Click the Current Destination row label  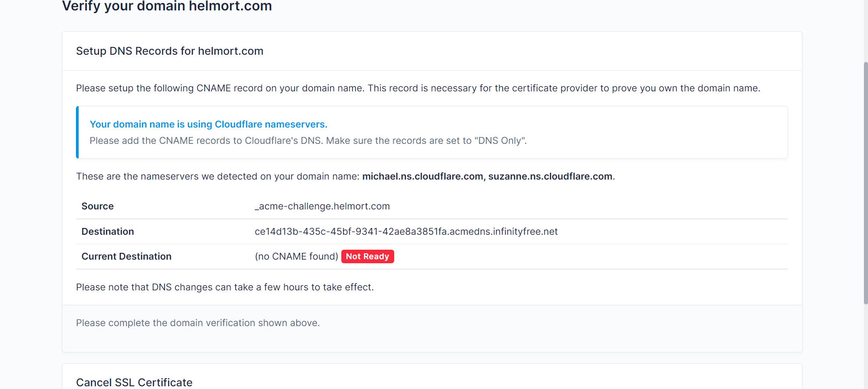[x=127, y=256]
